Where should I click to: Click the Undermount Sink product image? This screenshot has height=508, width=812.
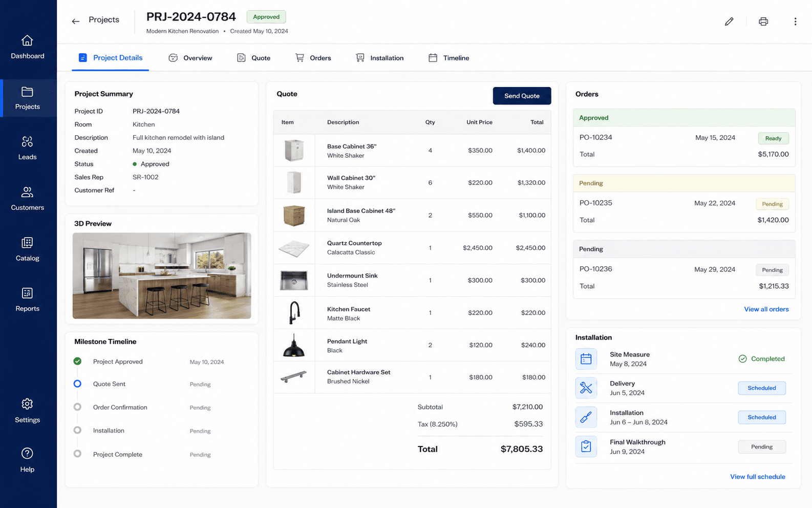tap(294, 280)
